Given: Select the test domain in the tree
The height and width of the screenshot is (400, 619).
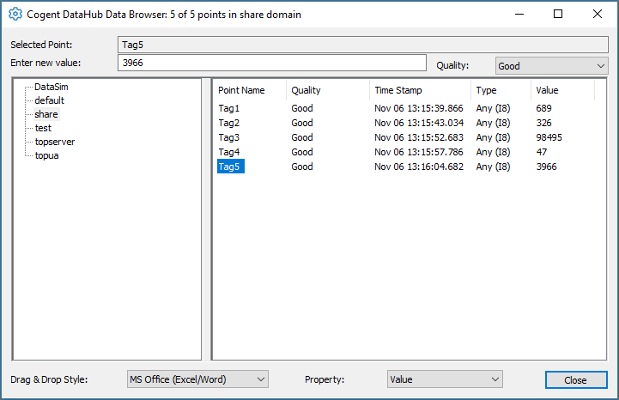Looking at the screenshot, I should 43,128.
